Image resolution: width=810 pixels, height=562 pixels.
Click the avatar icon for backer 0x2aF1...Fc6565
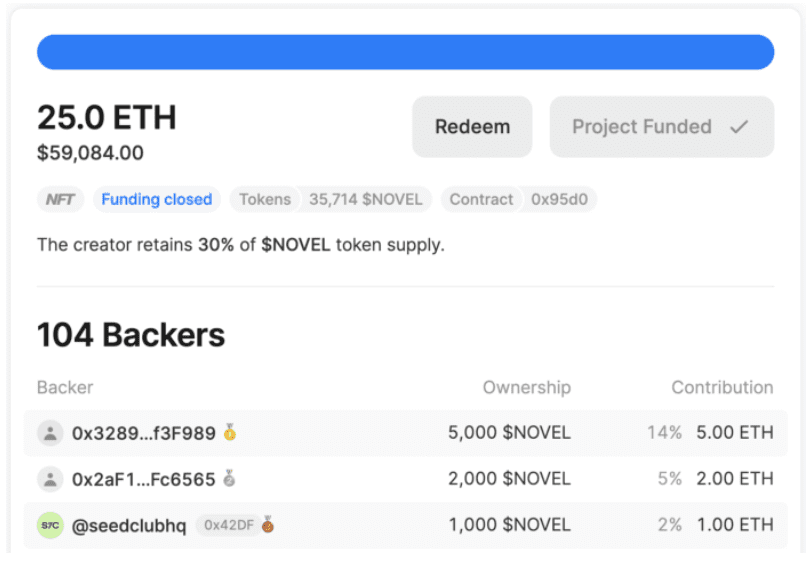50,479
